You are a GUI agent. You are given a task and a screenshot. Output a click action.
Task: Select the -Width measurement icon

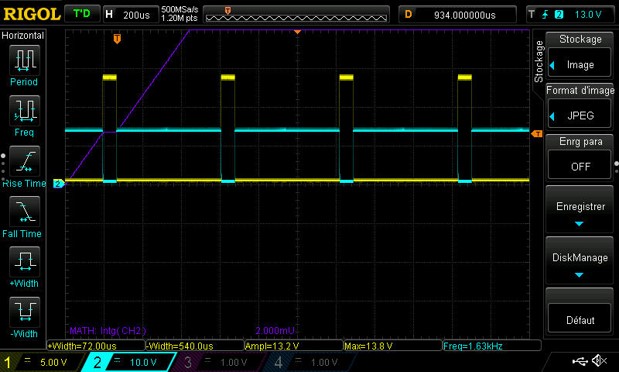(x=24, y=311)
